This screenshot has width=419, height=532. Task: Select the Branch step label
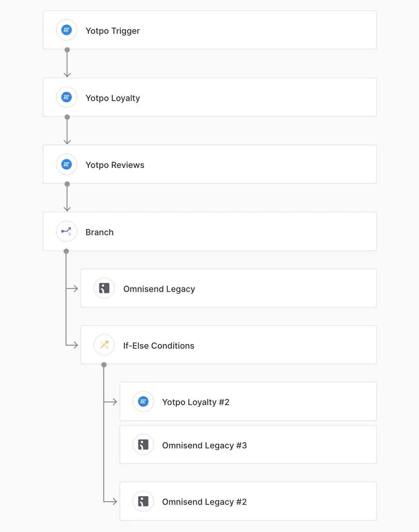[100, 232]
